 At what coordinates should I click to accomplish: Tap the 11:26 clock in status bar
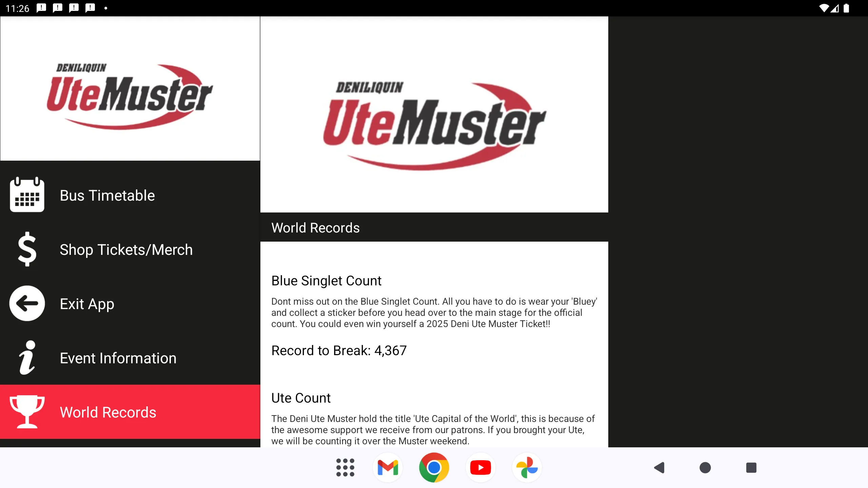pyautogui.click(x=18, y=8)
